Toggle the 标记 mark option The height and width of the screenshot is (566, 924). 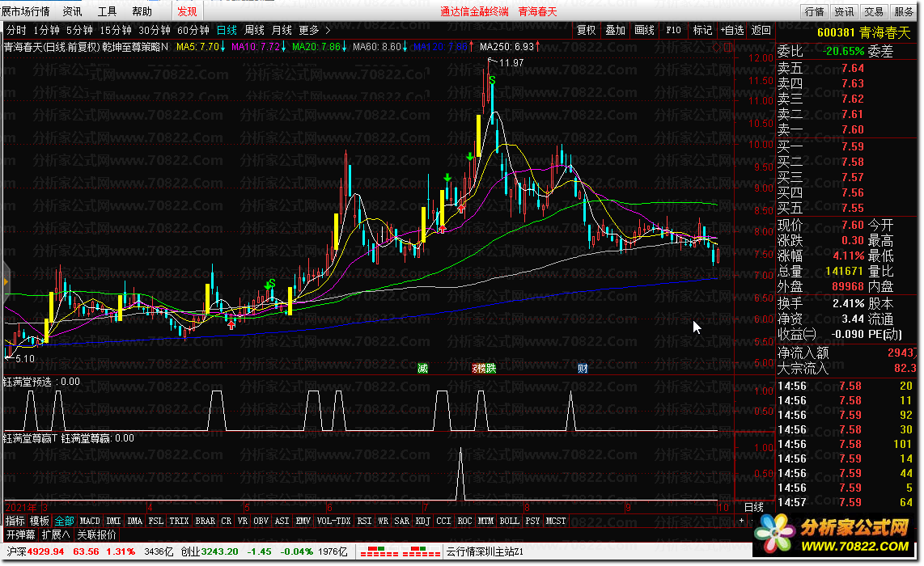(x=702, y=30)
